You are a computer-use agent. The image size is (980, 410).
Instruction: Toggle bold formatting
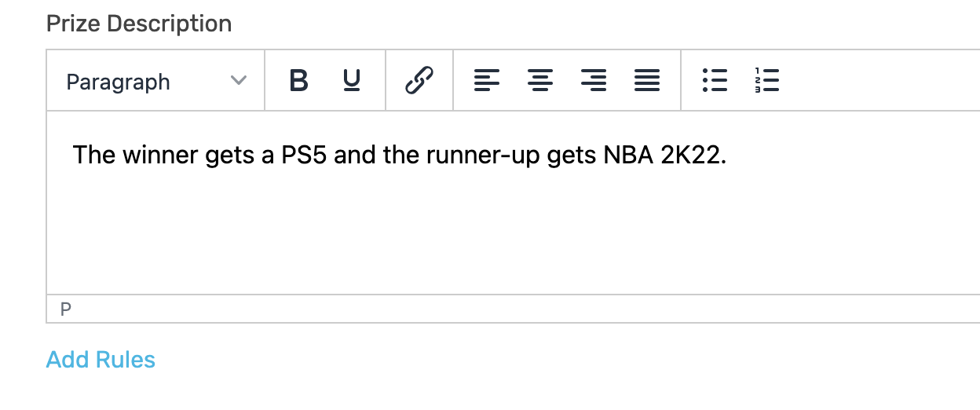click(x=298, y=80)
